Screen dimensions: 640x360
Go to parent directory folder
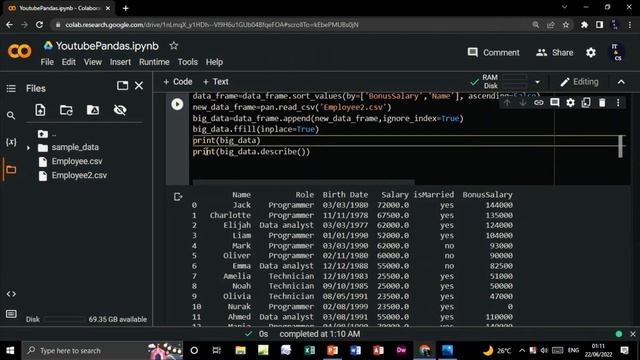43,133
